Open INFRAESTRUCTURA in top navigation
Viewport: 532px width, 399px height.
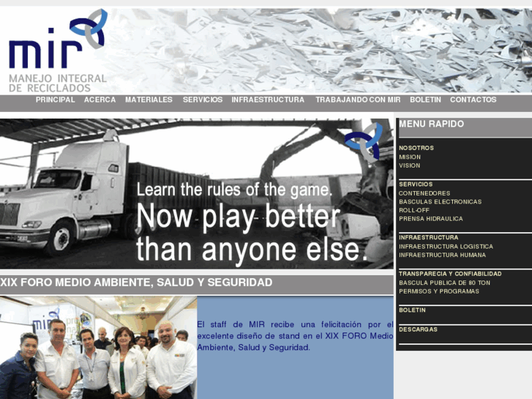click(268, 100)
